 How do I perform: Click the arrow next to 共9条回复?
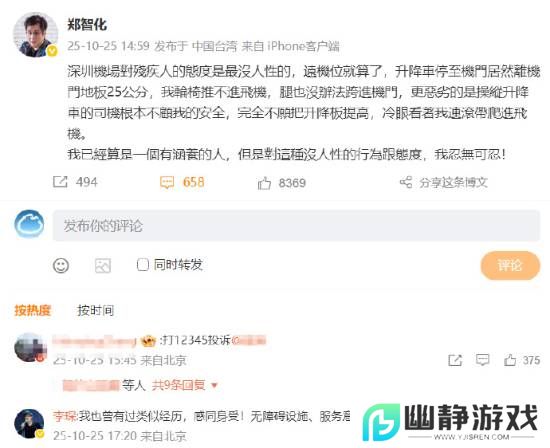(214, 386)
